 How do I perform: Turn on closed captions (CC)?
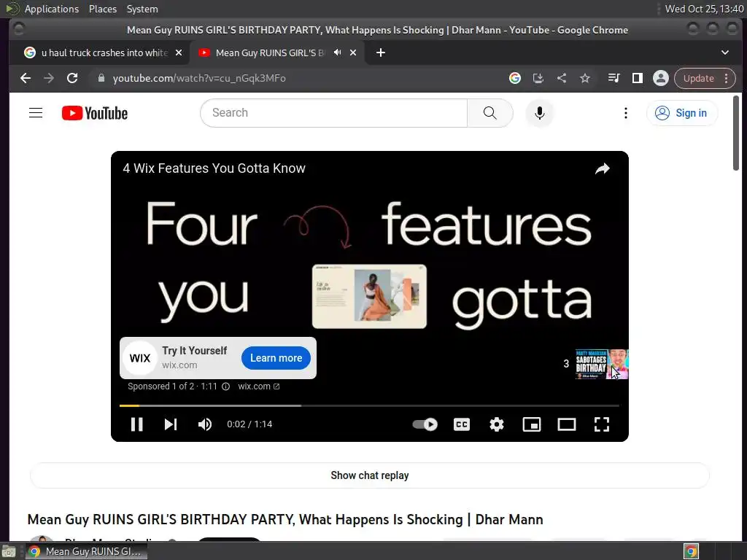[462, 424]
